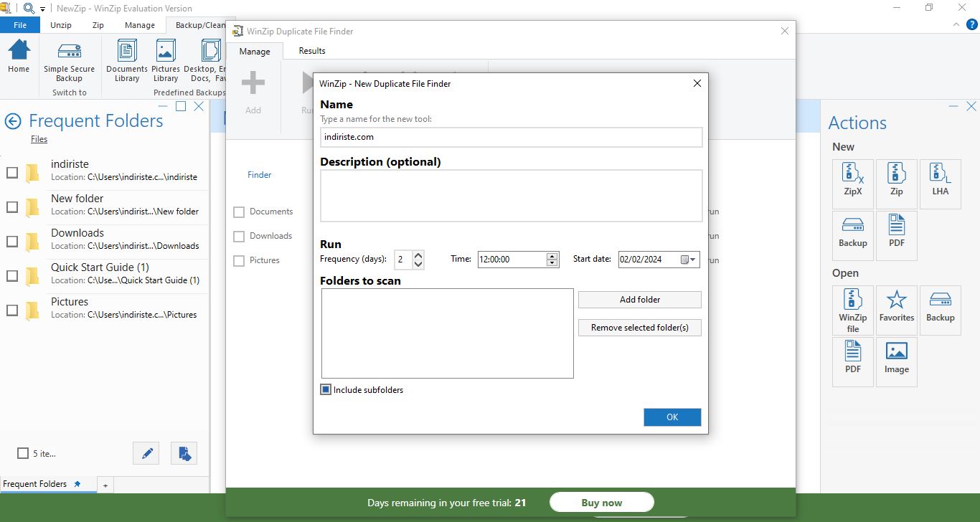Screen dimensions: 980x522
Task: Check the Quick Start Guide (1) checkbox
Action: click(x=12, y=276)
